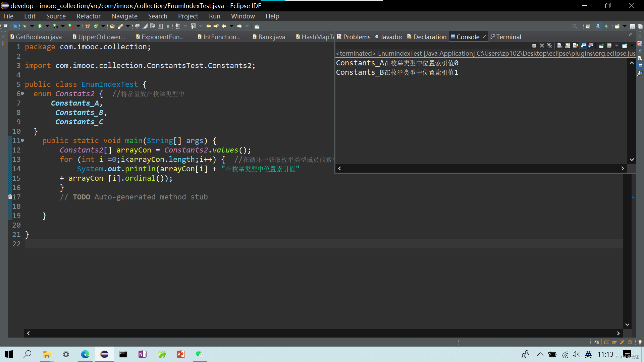Switch to the Problems tab
The height and width of the screenshot is (362, 644).
pyautogui.click(x=357, y=37)
